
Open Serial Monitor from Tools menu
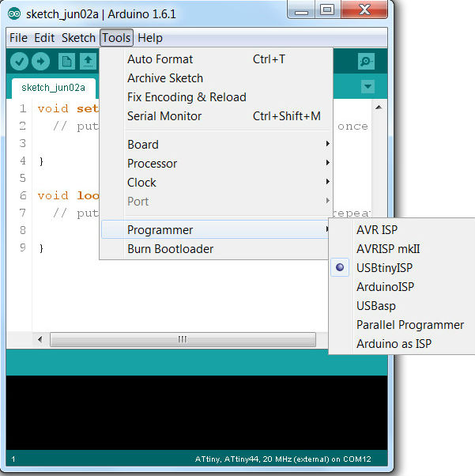(216, 116)
